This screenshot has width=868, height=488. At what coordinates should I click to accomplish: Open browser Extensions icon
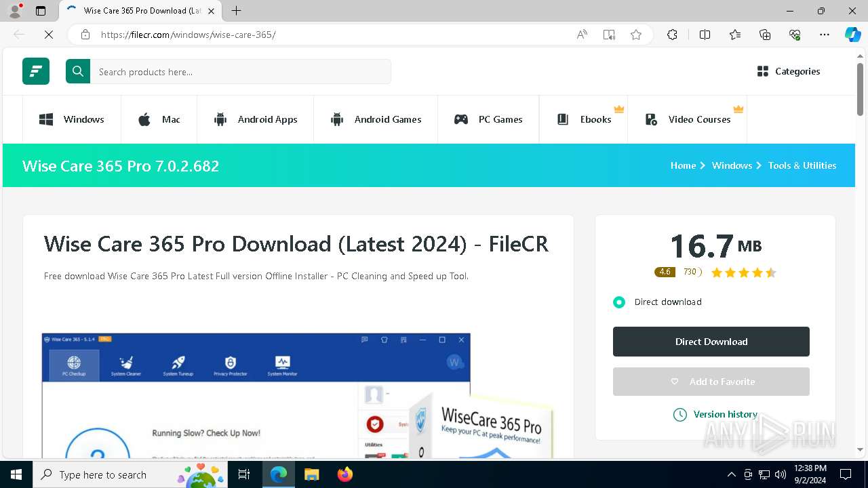[x=672, y=35]
